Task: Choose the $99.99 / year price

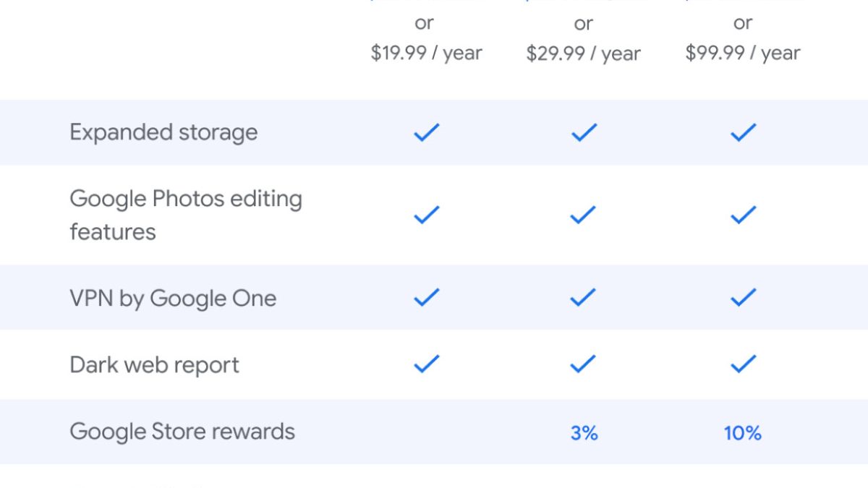Action: coord(743,53)
